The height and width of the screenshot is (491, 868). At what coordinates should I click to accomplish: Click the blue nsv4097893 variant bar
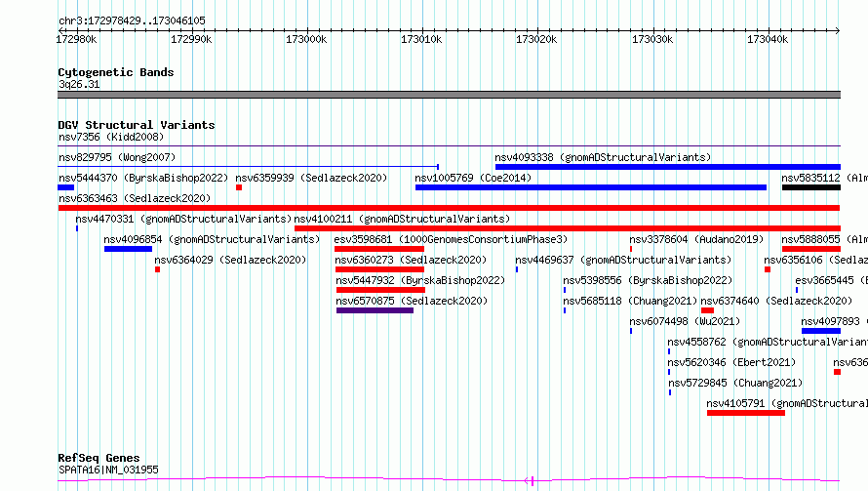pyautogui.click(x=821, y=331)
